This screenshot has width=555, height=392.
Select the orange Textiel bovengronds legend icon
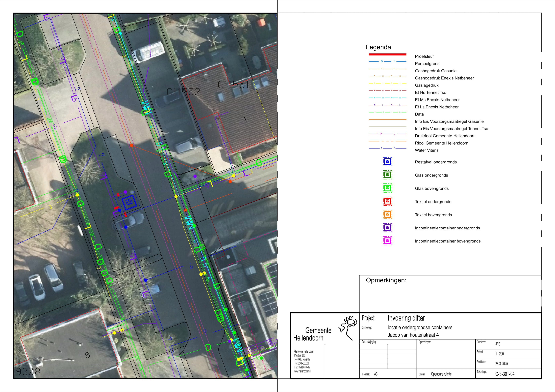tap(387, 215)
